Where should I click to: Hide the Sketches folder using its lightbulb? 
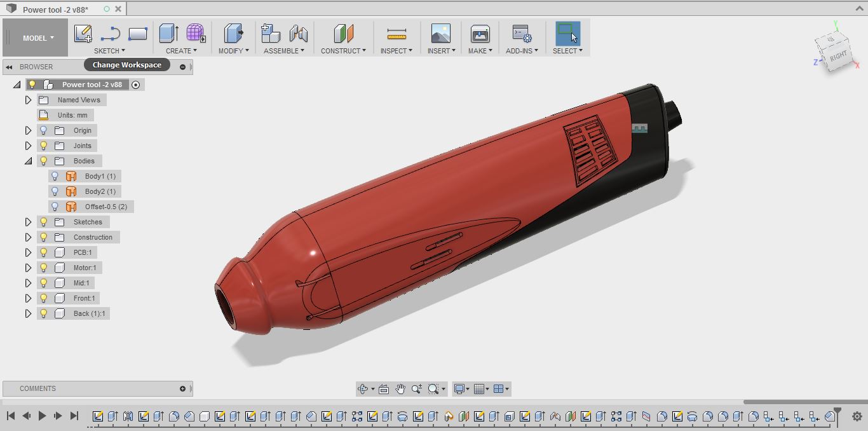(x=43, y=222)
